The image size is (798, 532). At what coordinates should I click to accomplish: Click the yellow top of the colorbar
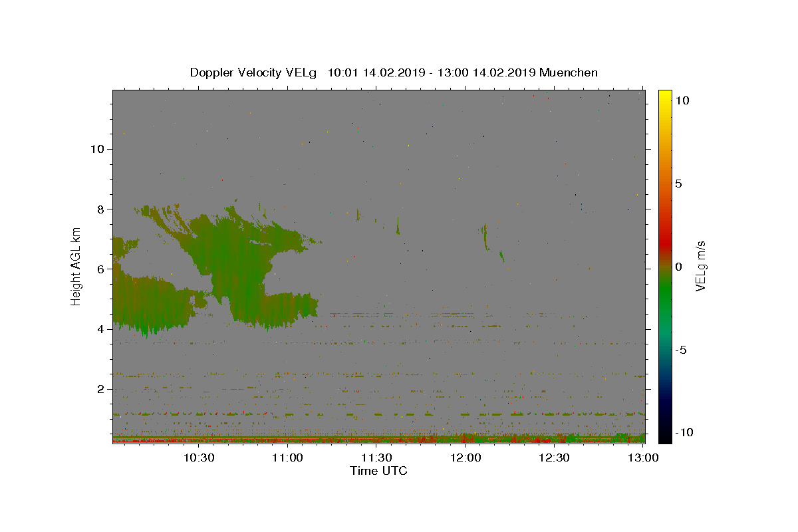click(665, 96)
